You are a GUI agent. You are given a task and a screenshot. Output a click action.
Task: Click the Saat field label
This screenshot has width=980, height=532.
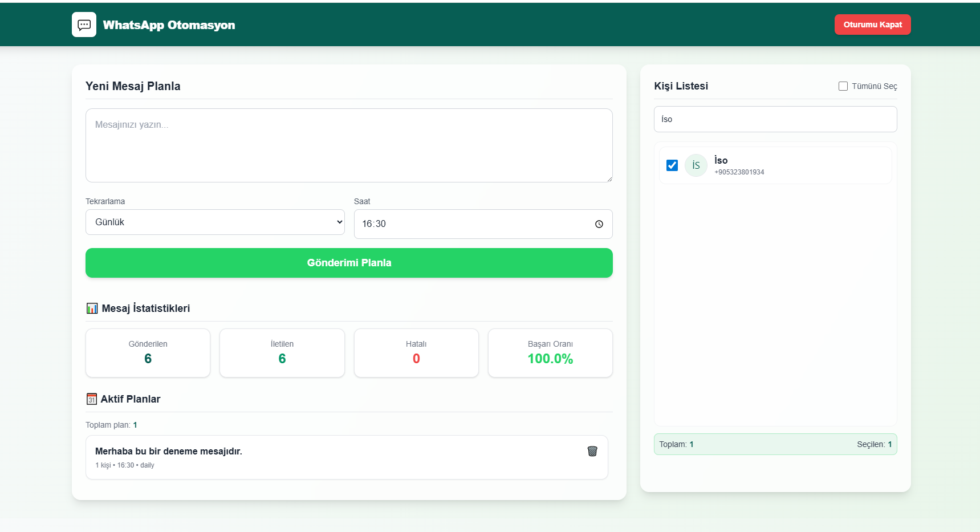click(x=362, y=201)
